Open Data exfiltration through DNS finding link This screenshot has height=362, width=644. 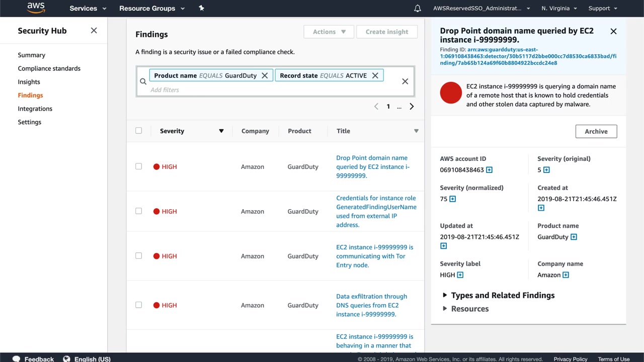click(x=371, y=305)
